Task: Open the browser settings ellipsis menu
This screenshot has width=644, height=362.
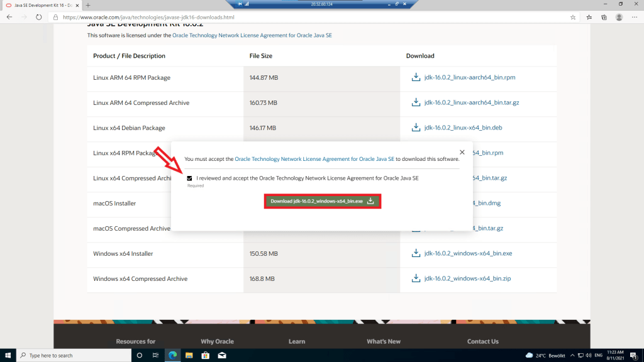Action: 635,18
